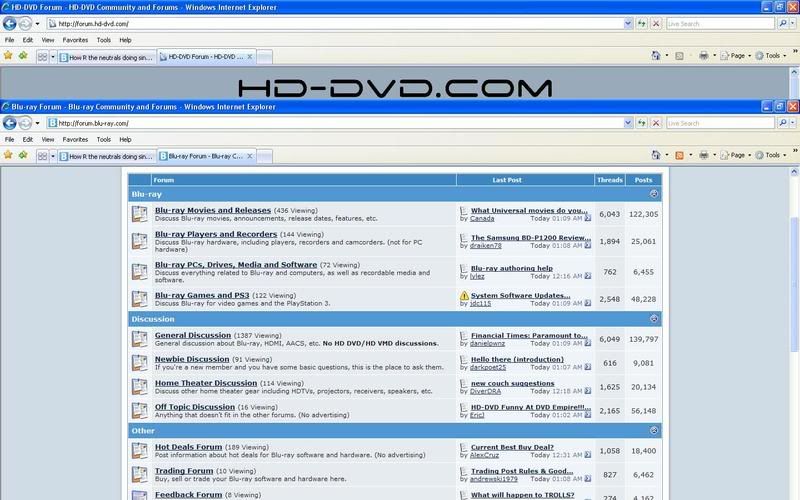Click warning icon next to System Software Updates
Image resolution: width=800 pixels, height=500 pixels.
[464, 295]
